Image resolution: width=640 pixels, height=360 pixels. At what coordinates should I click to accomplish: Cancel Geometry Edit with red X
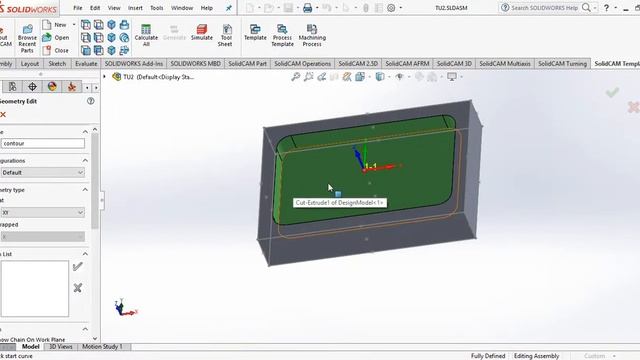coord(3,115)
